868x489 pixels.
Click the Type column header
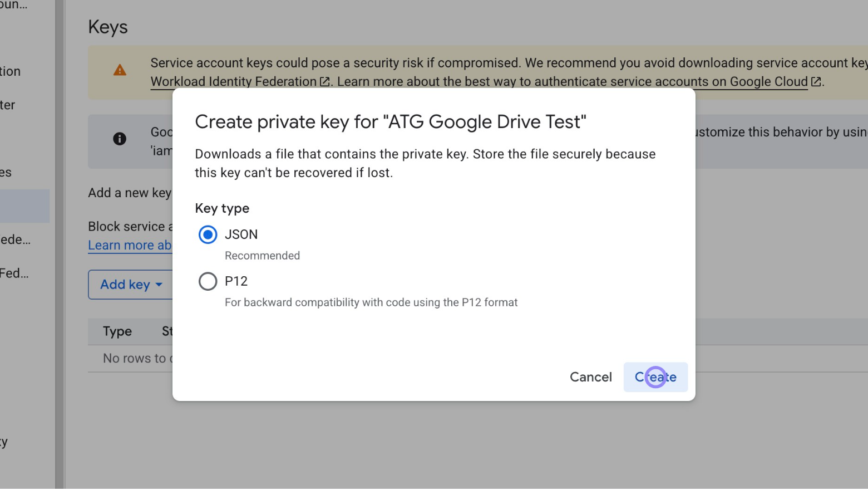coord(117,331)
